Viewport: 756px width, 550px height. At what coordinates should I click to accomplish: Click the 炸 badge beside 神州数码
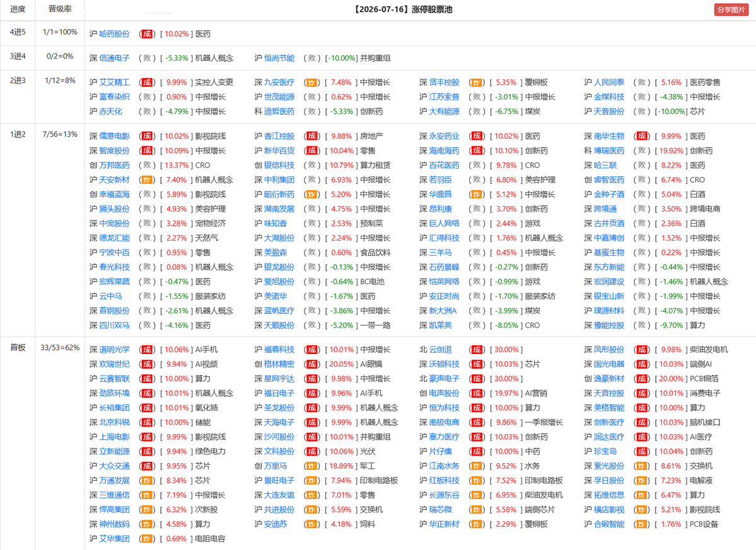tap(147, 524)
